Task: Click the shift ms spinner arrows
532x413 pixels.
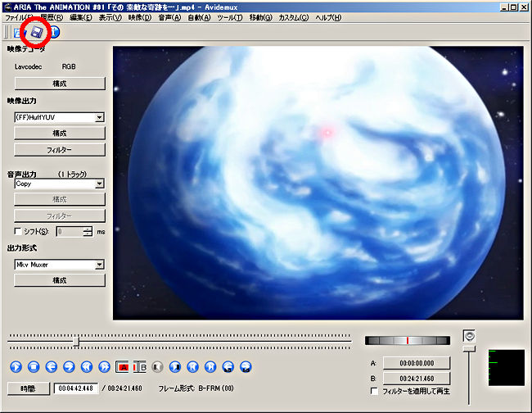Action: pos(88,232)
